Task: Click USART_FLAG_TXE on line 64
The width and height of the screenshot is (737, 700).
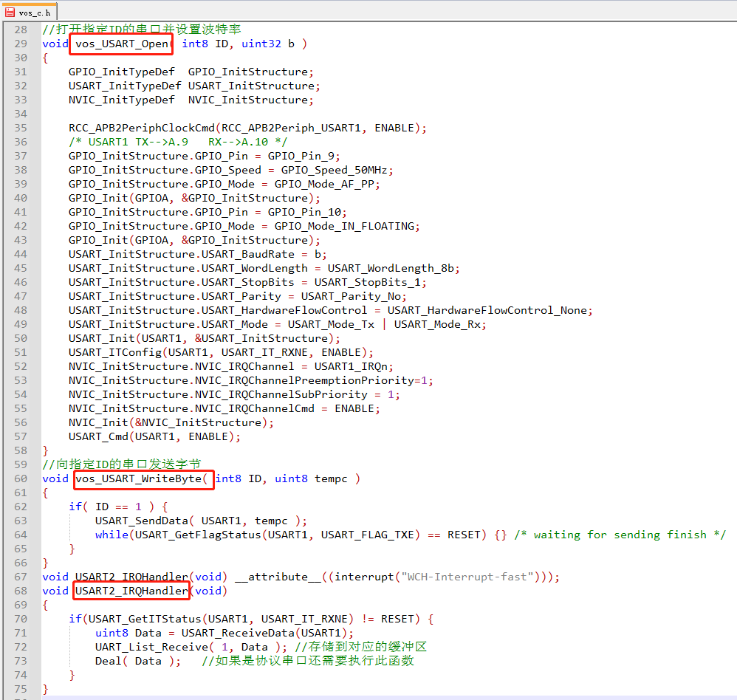Action: 368,535
